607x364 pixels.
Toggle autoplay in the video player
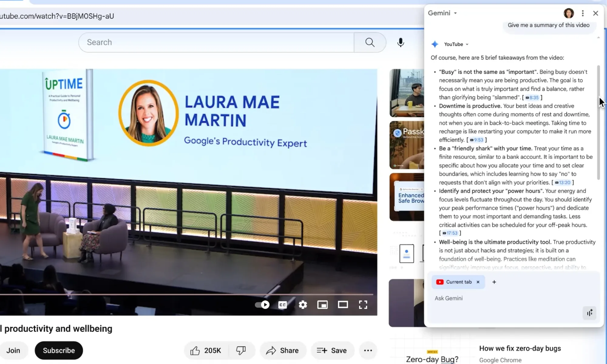262,305
